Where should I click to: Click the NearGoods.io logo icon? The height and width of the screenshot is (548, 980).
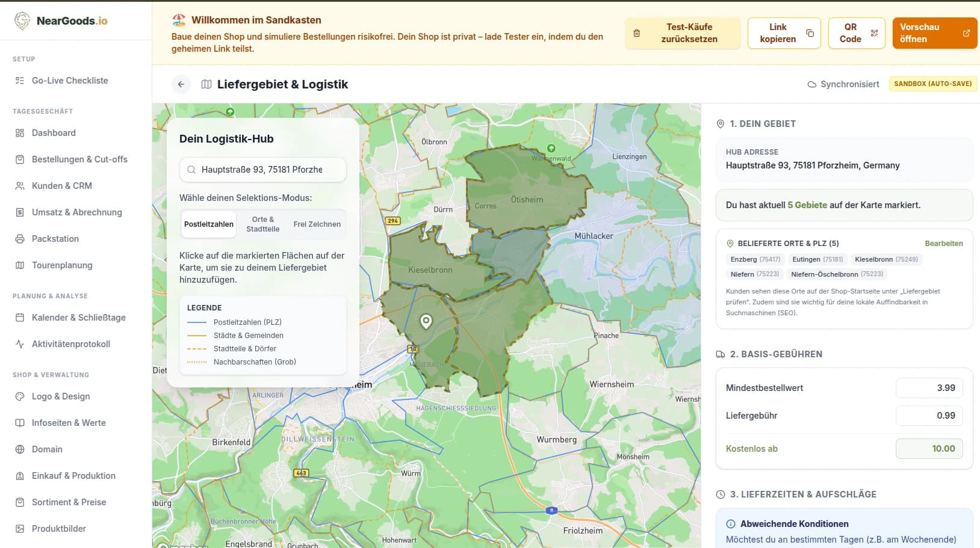22,20
